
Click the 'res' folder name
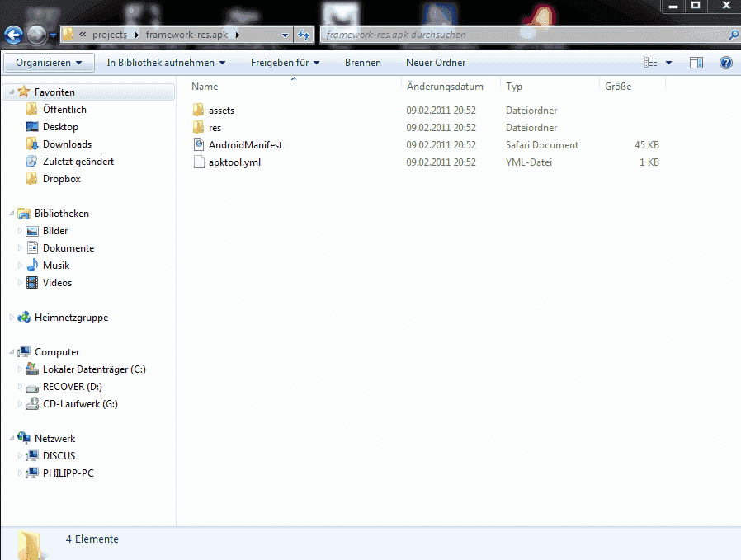click(x=215, y=128)
